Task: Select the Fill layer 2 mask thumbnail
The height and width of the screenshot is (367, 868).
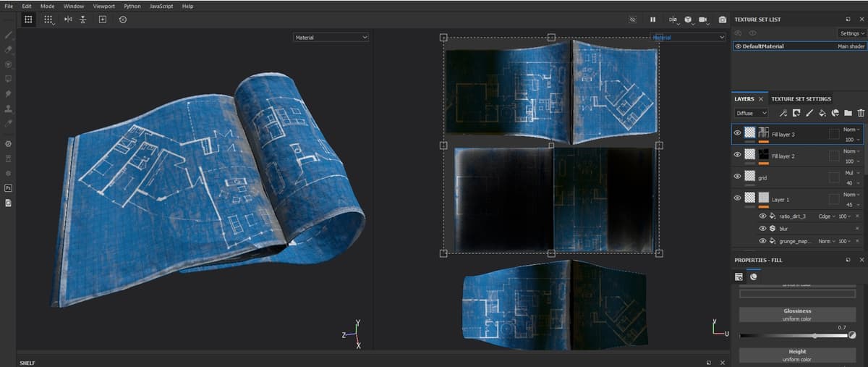Action: pyautogui.click(x=763, y=155)
